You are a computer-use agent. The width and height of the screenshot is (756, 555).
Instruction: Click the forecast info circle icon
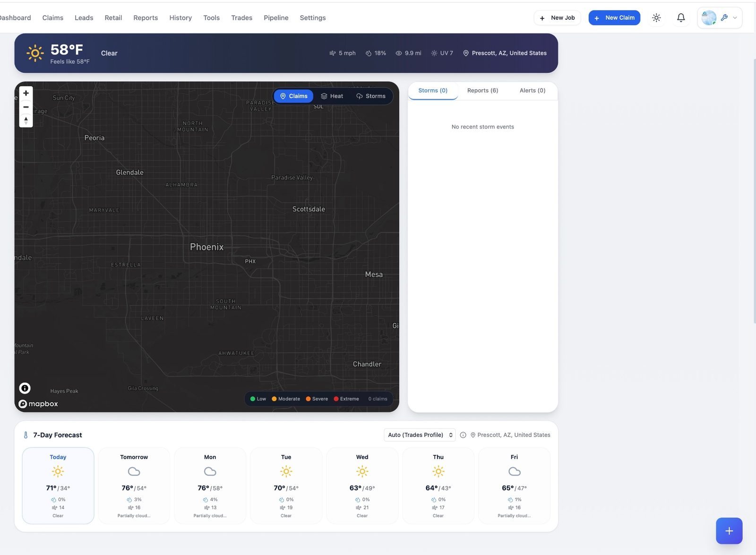point(463,435)
